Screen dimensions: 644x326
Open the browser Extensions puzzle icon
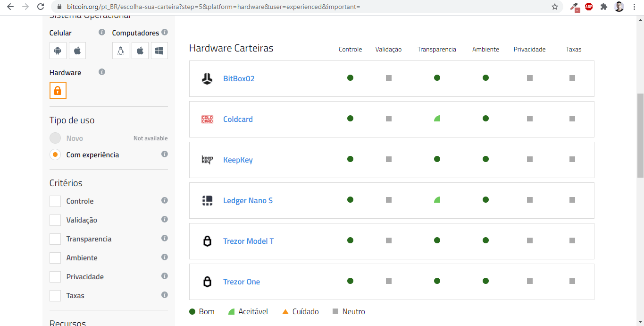tap(603, 7)
